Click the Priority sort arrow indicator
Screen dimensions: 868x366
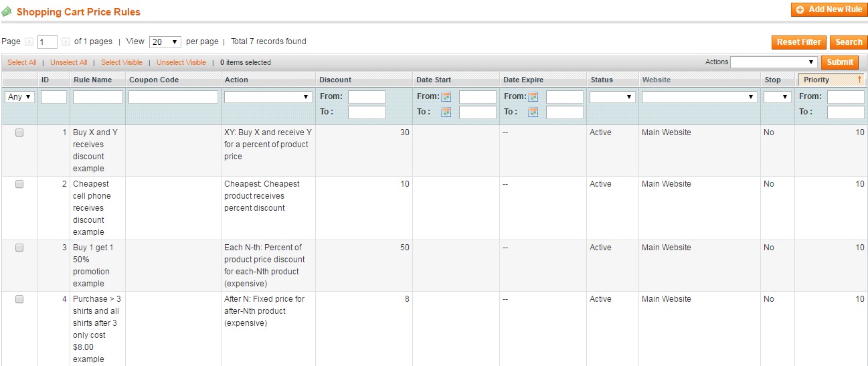coord(859,80)
